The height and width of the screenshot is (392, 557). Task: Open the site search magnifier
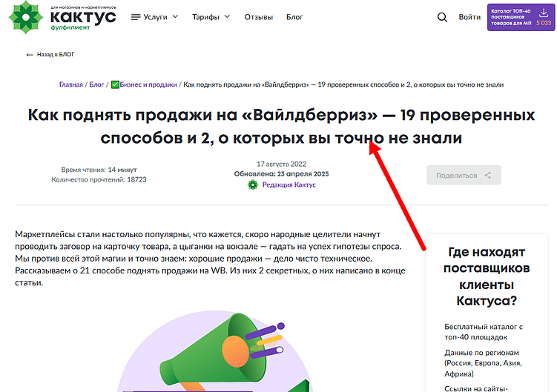pyautogui.click(x=442, y=17)
